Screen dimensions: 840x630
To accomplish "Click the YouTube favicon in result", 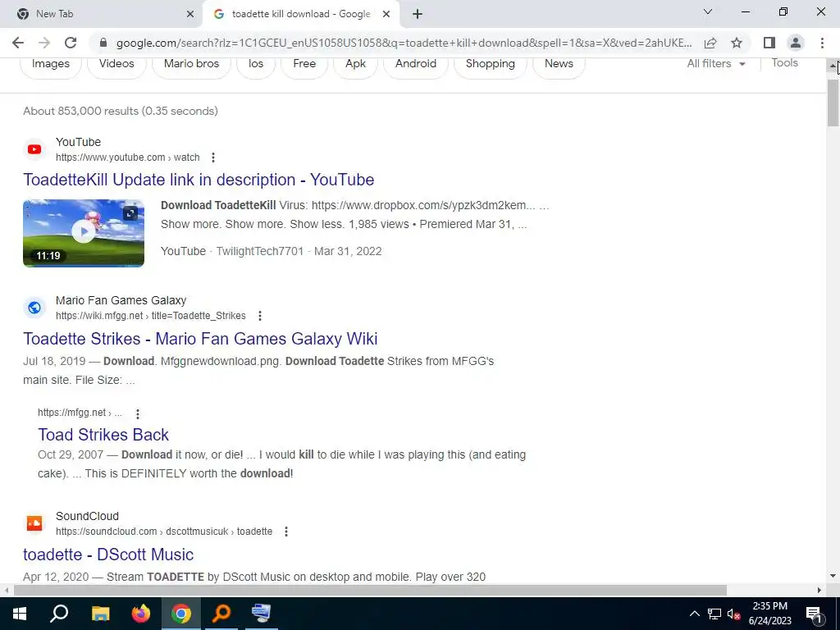I will [x=34, y=149].
